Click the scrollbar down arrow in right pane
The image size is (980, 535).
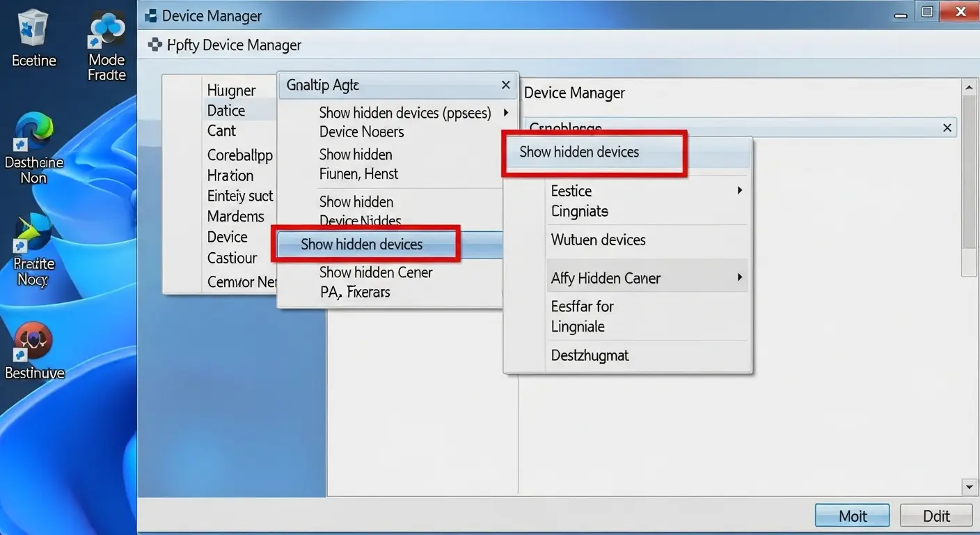tap(969, 487)
